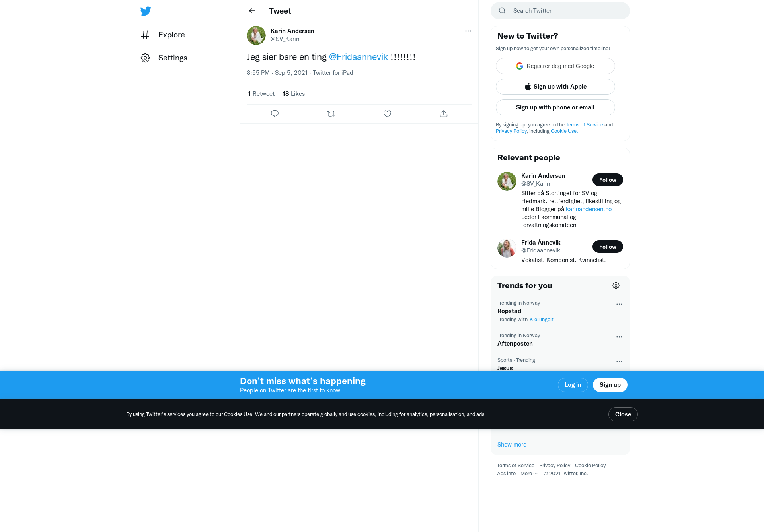
Task: Go back using the arrow icon
Action: 252,11
